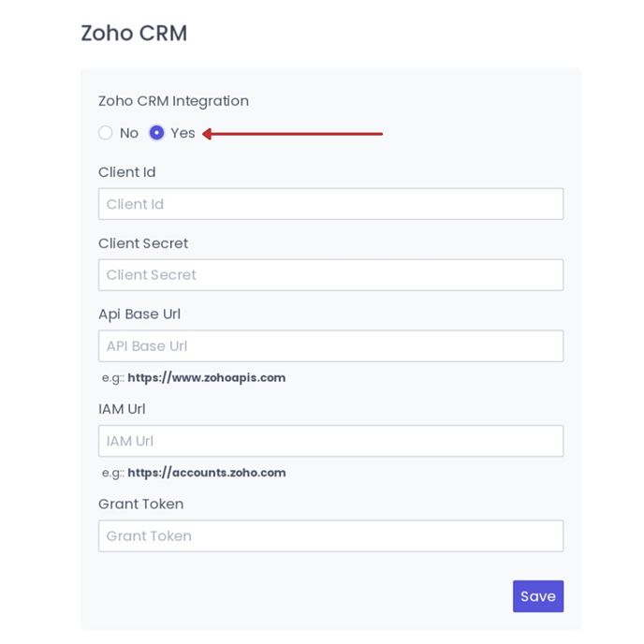Viewport: 644px width, 644px height.
Task: Click the zohoapis.com example URL text
Action: [x=206, y=378]
